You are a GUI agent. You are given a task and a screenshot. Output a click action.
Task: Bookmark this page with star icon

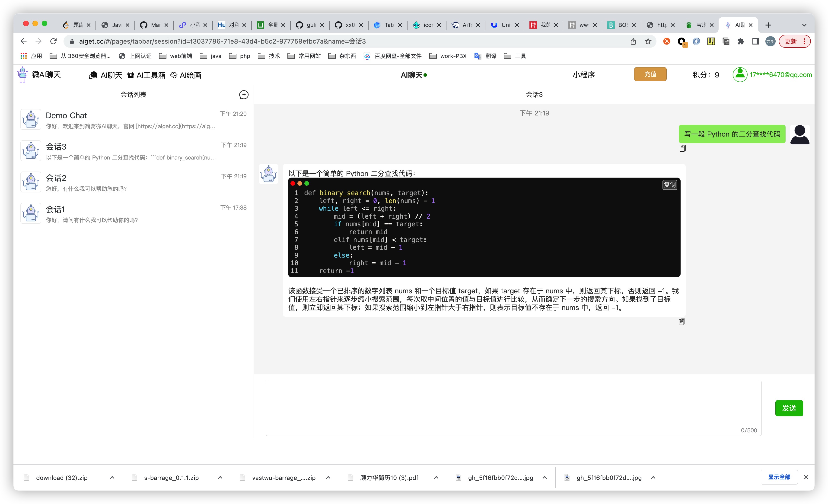[x=648, y=41]
